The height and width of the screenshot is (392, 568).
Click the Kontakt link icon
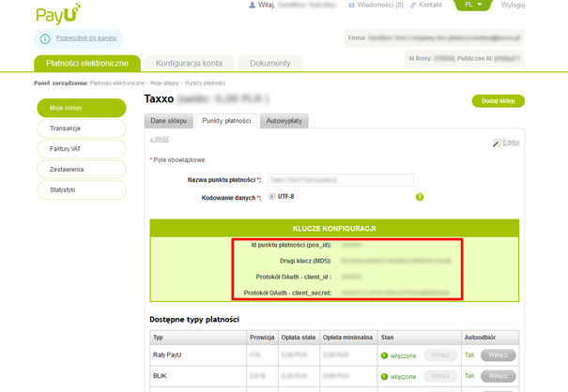tap(413, 5)
